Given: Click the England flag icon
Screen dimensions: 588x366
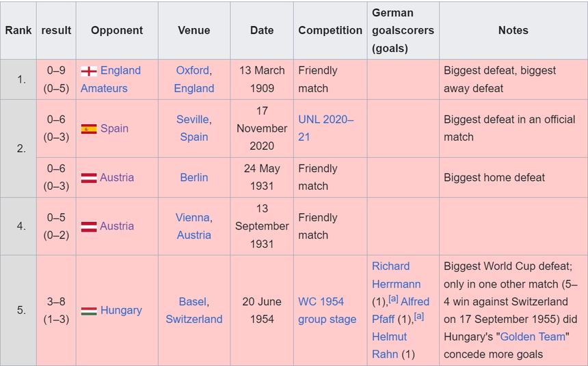Looking at the screenshot, I should (89, 71).
